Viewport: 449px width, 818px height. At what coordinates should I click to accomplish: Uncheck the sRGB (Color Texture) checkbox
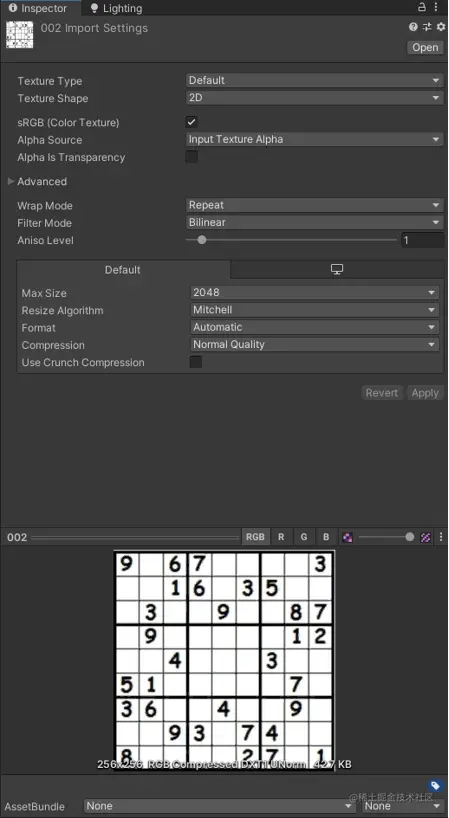click(191, 122)
